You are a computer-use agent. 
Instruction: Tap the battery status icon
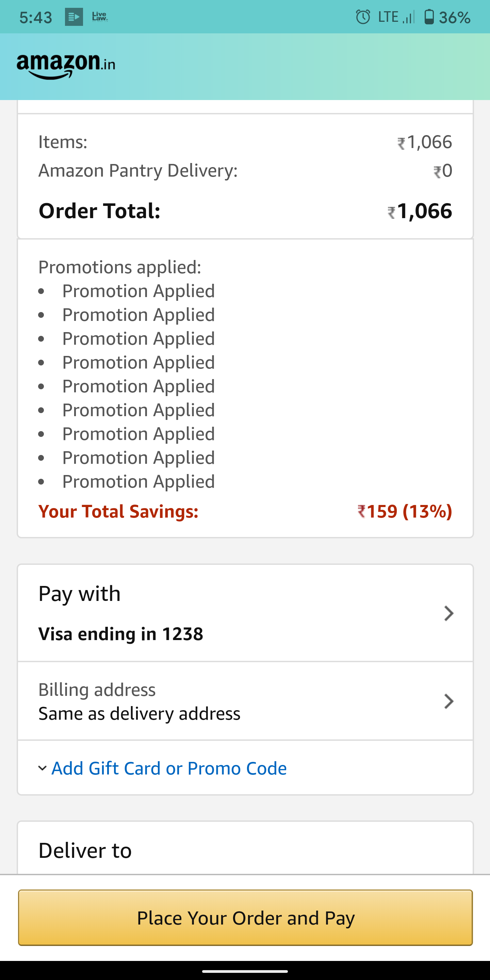click(x=429, y=17)
